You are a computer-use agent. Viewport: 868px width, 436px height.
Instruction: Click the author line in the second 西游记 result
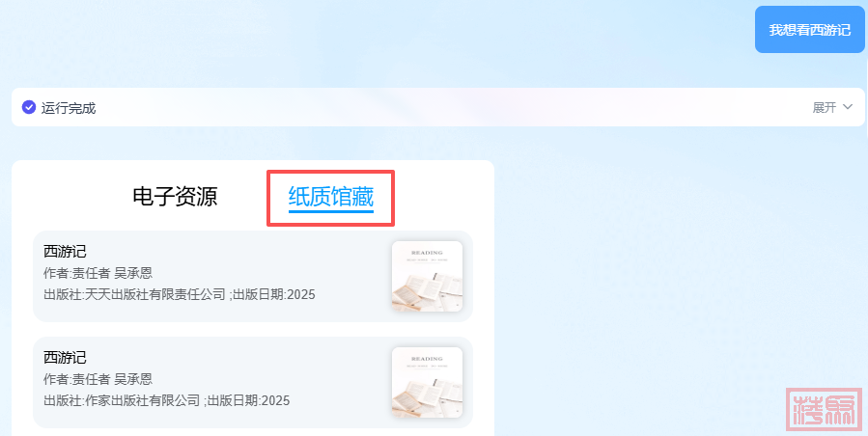(x=98, y=379)
